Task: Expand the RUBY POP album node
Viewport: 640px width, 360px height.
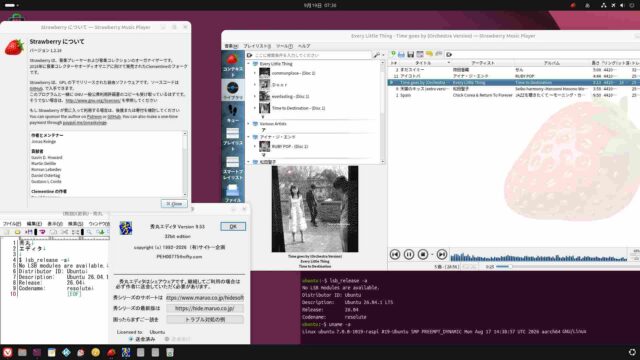Action: pyautogui.click(x=255, y=146)
